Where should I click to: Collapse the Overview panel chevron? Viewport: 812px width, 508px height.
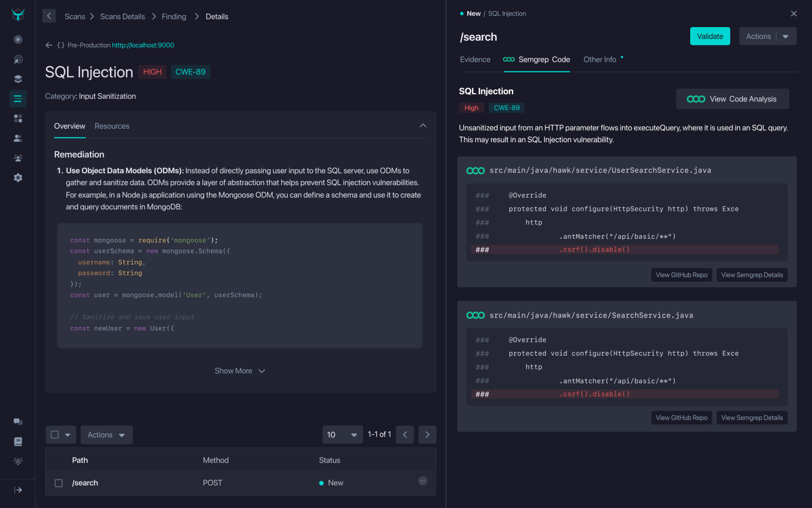[423, 126]
